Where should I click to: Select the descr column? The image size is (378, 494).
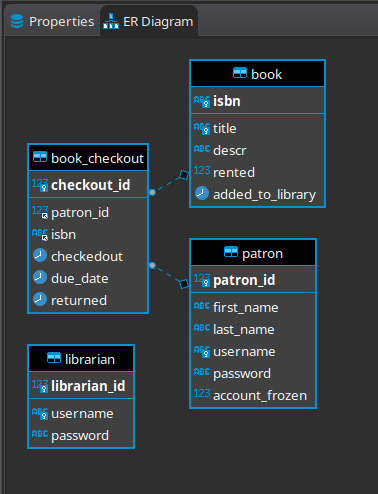(x=257, y=150)
